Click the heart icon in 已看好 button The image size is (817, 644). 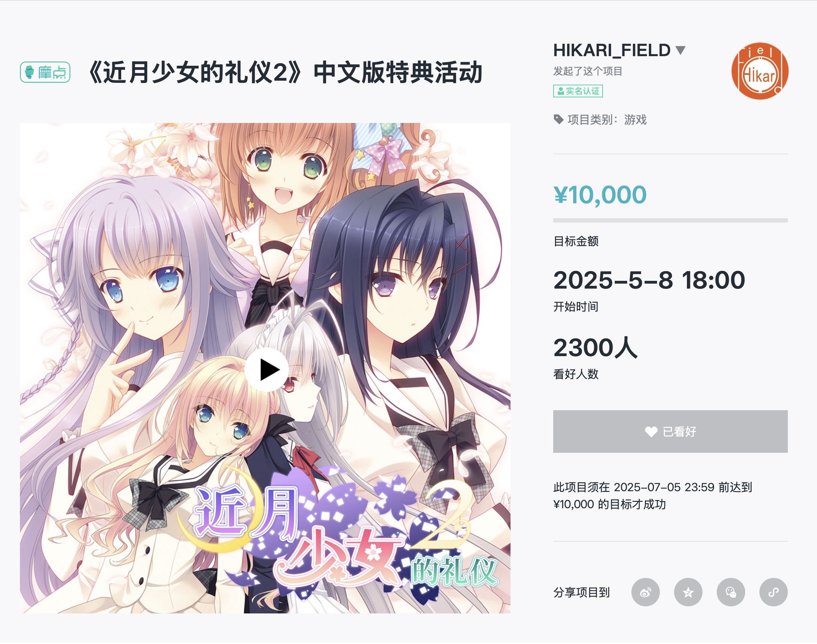[651, 432]
